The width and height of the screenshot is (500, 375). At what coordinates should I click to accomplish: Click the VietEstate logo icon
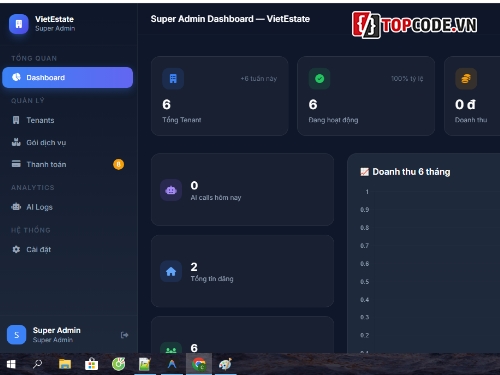[x=19, y=24]
